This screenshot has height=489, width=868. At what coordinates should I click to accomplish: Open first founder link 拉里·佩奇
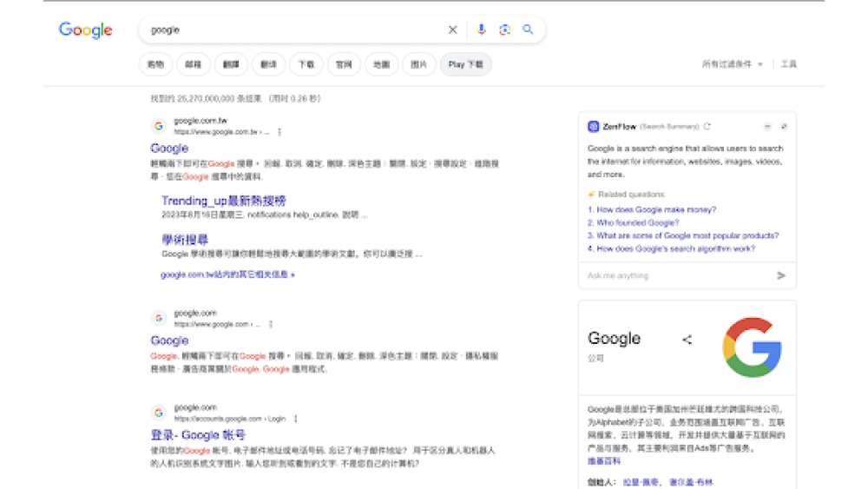[641, 482]
